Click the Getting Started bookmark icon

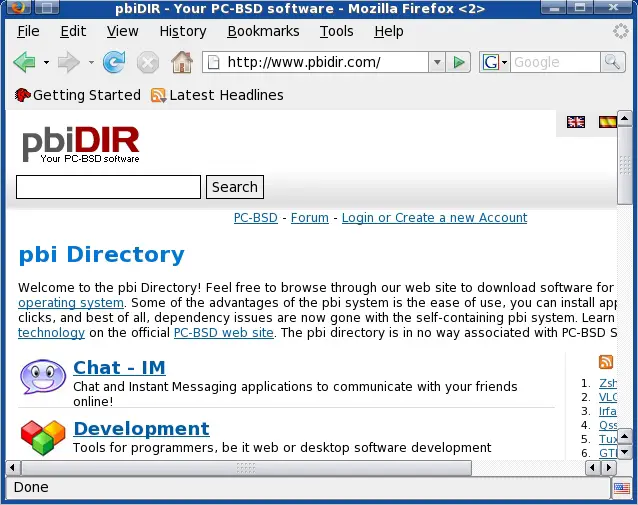[23, 95]
